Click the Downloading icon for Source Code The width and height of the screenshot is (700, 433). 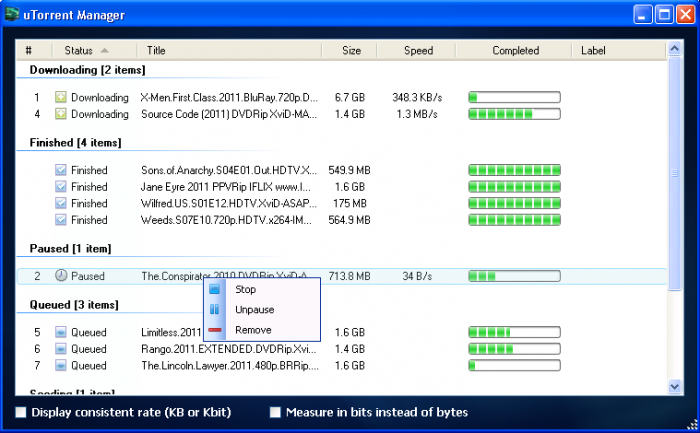point(61,114)
